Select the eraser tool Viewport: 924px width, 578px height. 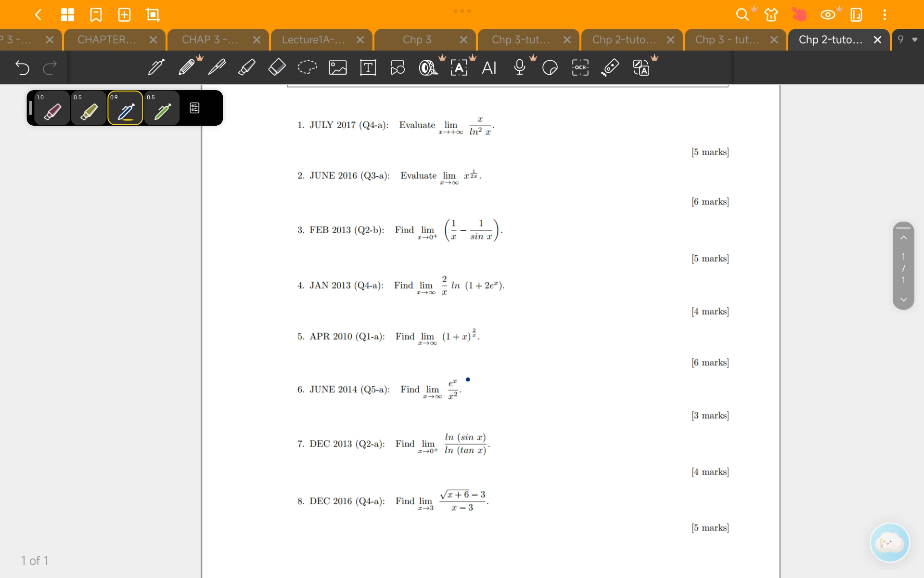277,67
